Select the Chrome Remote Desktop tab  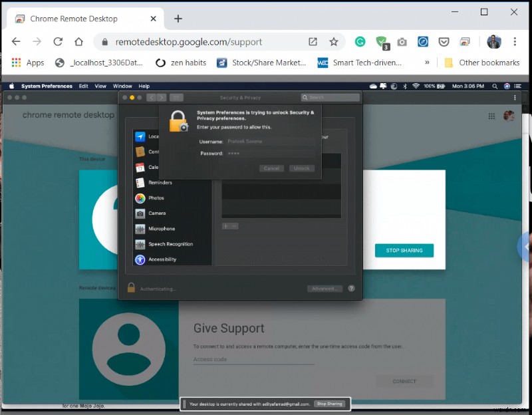[x=80, y=19]
